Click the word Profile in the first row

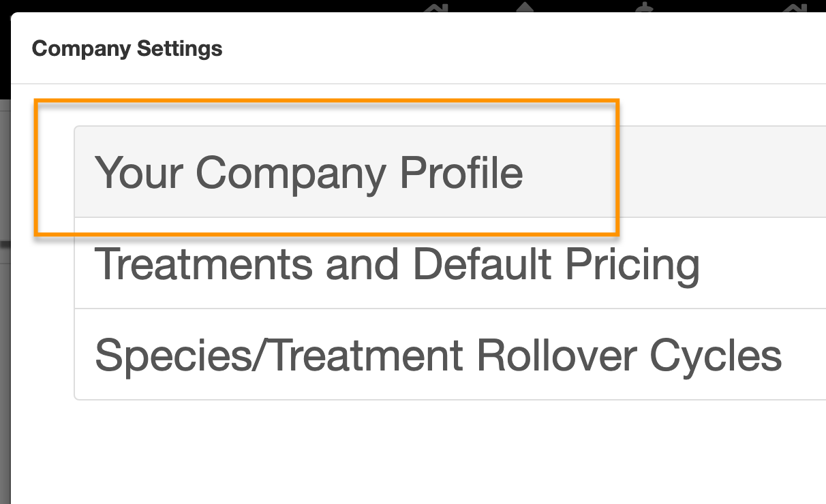(x=461, y=172)
